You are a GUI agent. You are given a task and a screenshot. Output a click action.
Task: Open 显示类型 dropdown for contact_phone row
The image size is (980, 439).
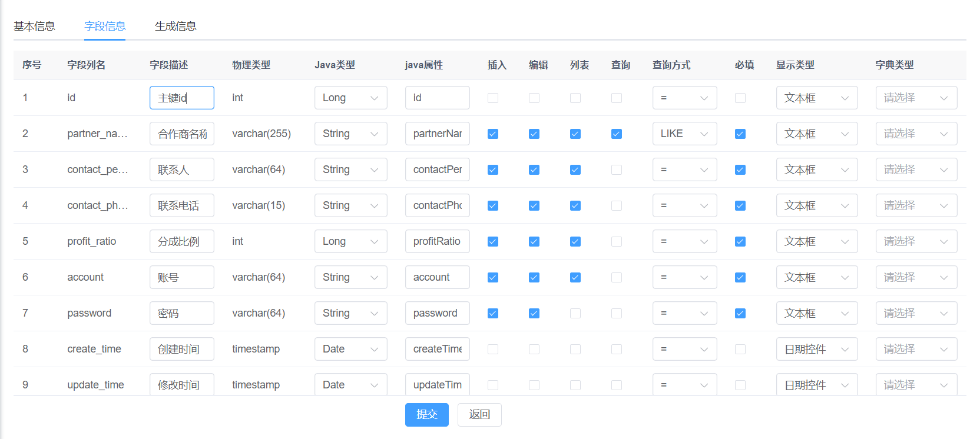[817, 205]
